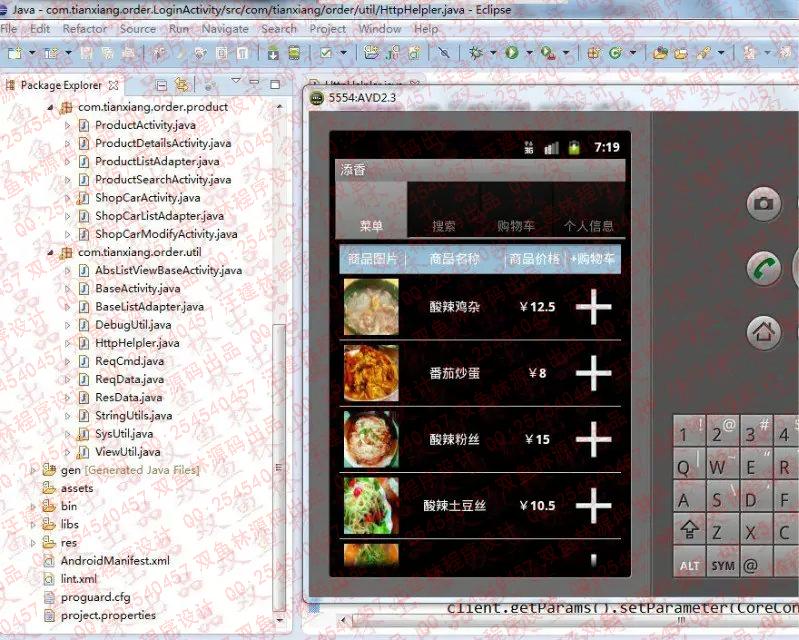Switch to the 个人信息 tab in emulator
The image size is (799, 640).
589,210
